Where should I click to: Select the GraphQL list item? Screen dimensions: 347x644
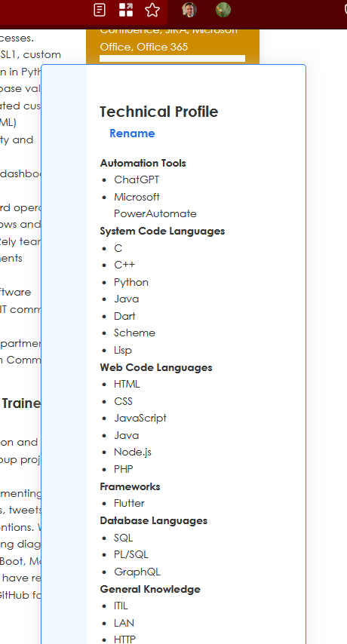(x=137, y=572)
